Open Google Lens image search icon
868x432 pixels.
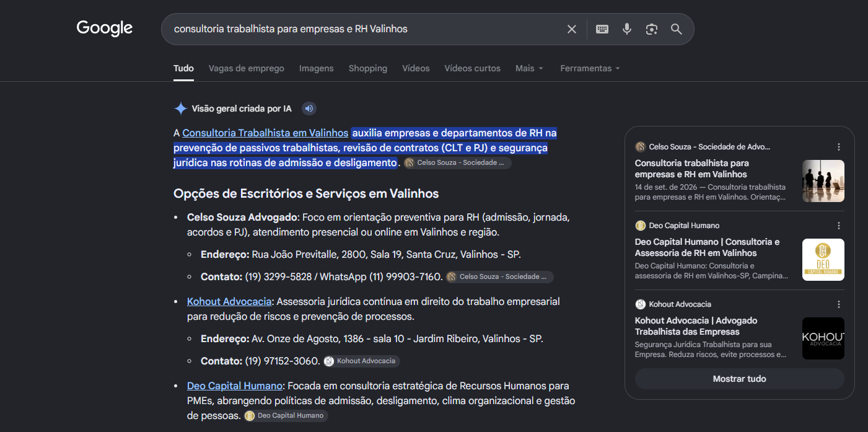651,29
